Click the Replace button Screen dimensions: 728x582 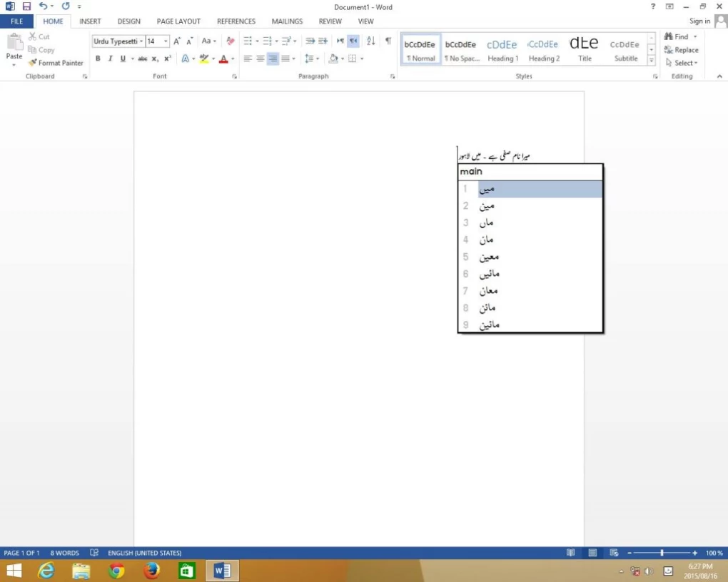tap(681, 50)
